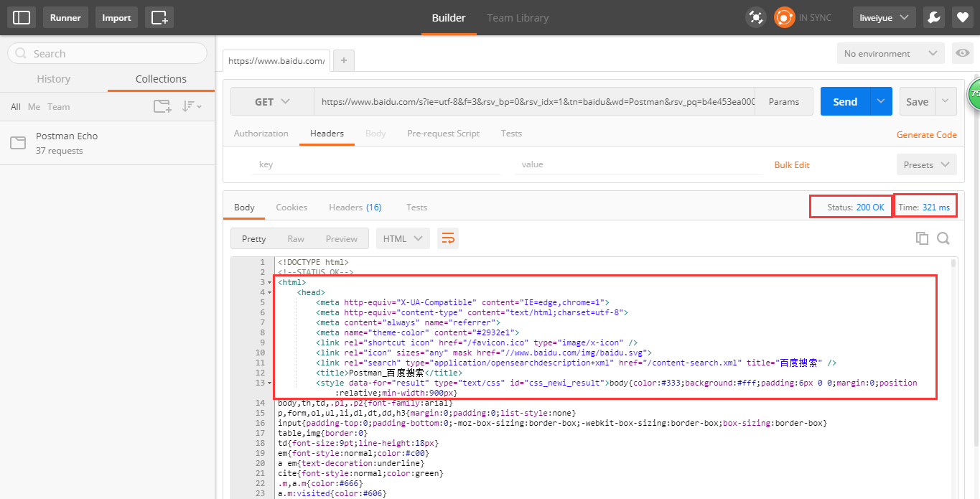Filter collections by Team
Screen dimensions: 980x499
pyautogui.click(x=59, y=106)
